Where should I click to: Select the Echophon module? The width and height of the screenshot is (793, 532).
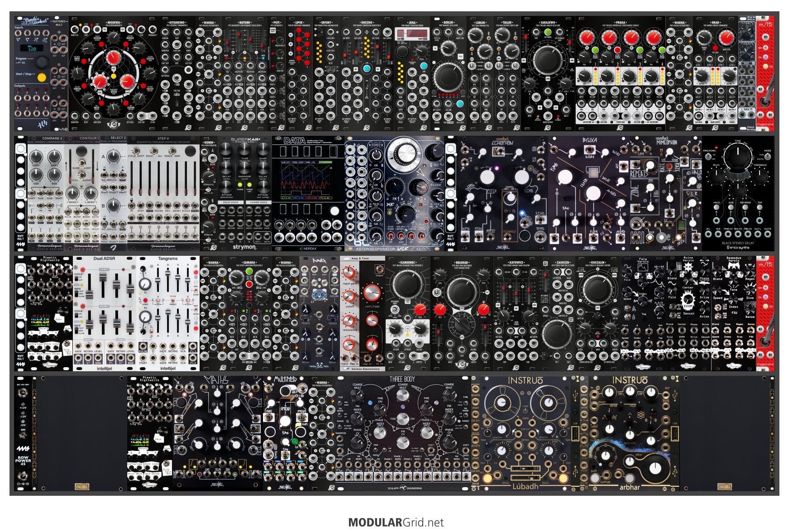pyautogui.click(x=503, y=193)
